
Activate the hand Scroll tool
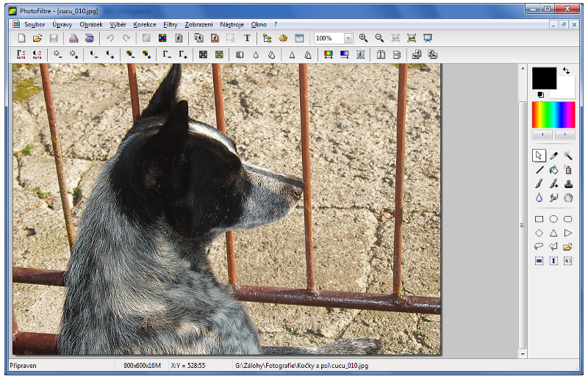coord(567,198)
